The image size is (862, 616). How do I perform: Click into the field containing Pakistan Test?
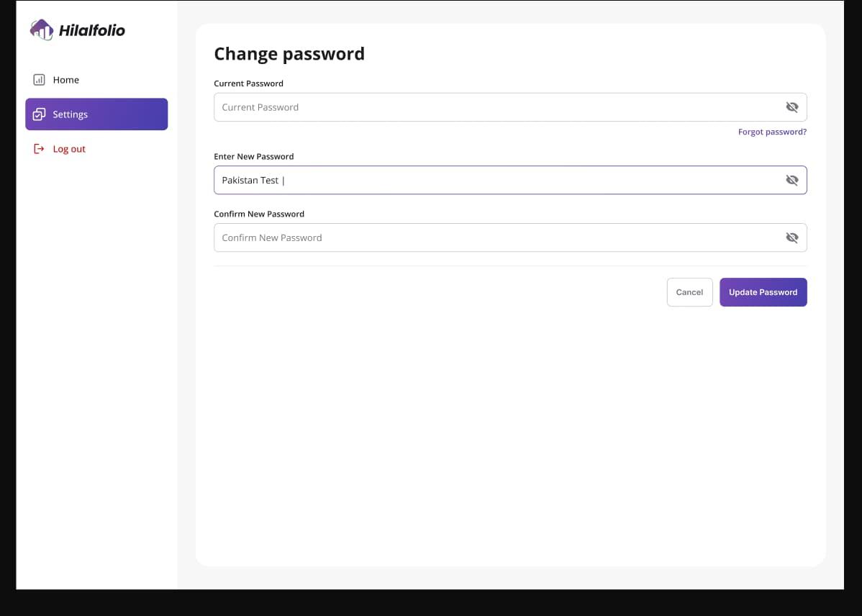(x=510, y=180)
